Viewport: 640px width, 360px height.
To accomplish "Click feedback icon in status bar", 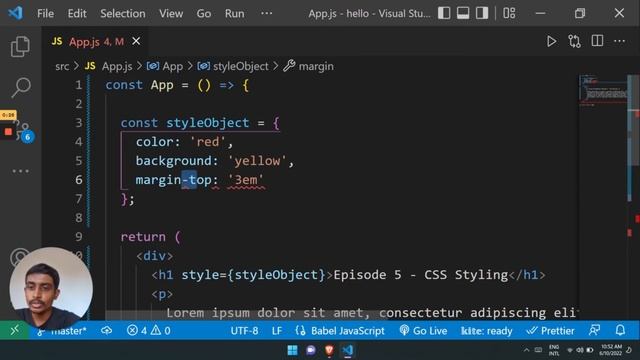I will tap(594, 330).
